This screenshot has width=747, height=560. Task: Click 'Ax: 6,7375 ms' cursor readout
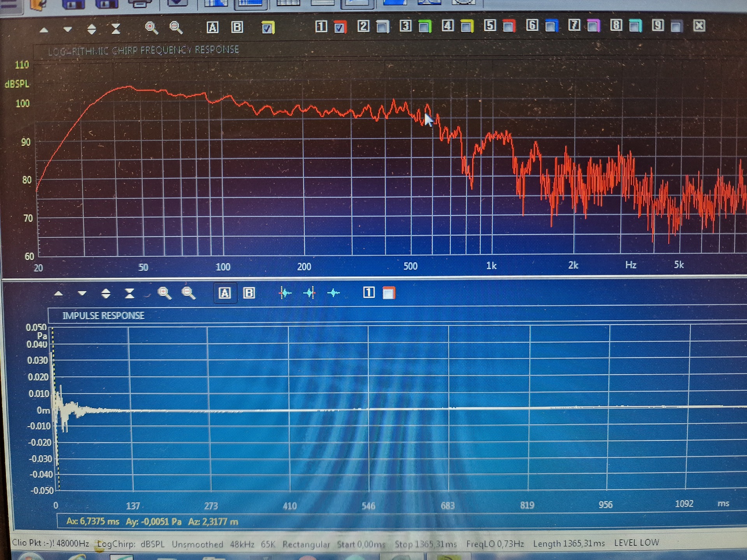pyautogui.click(x=93, y=521)
